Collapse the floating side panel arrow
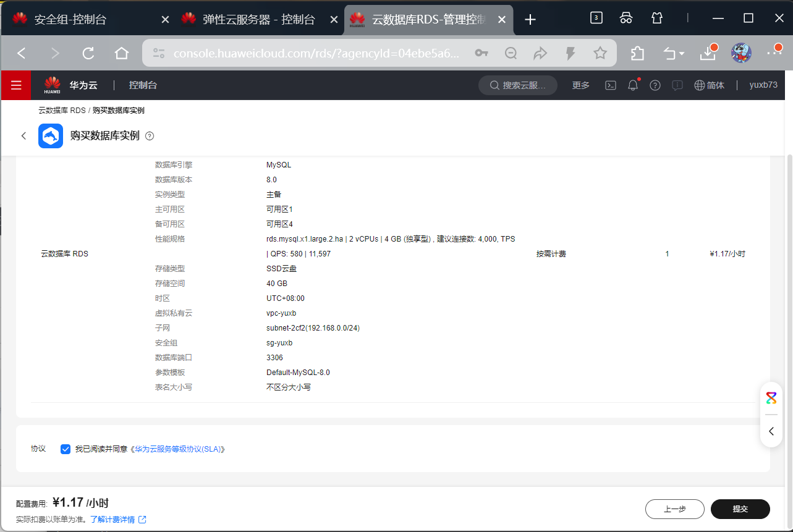The image size is (793, 532). [x=771, y=431]
